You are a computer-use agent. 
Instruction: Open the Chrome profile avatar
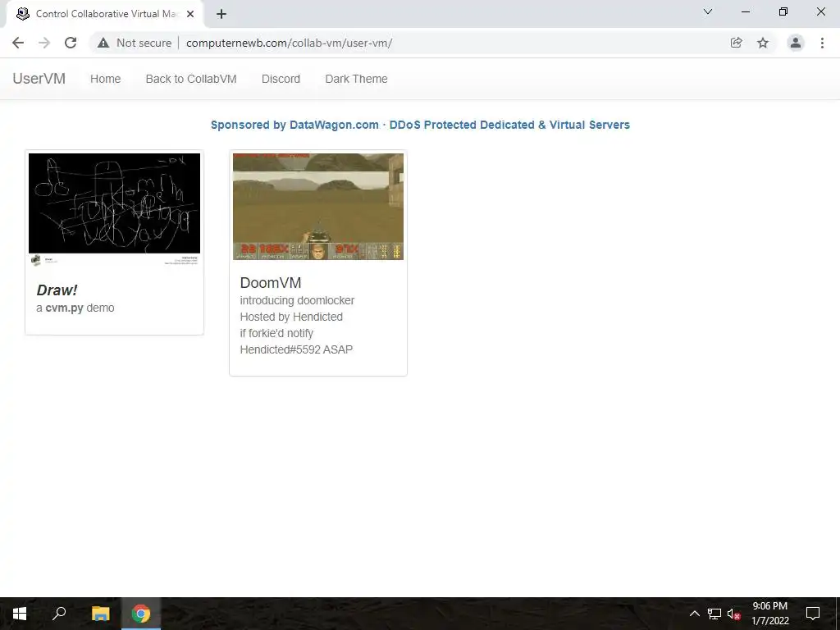tap(796, 43)
